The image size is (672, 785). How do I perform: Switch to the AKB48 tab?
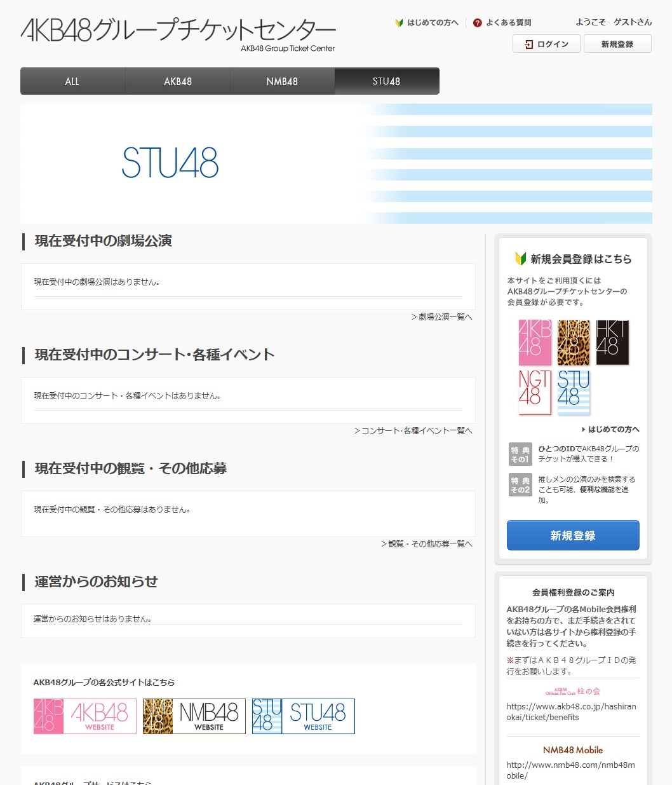pos(178,81)
